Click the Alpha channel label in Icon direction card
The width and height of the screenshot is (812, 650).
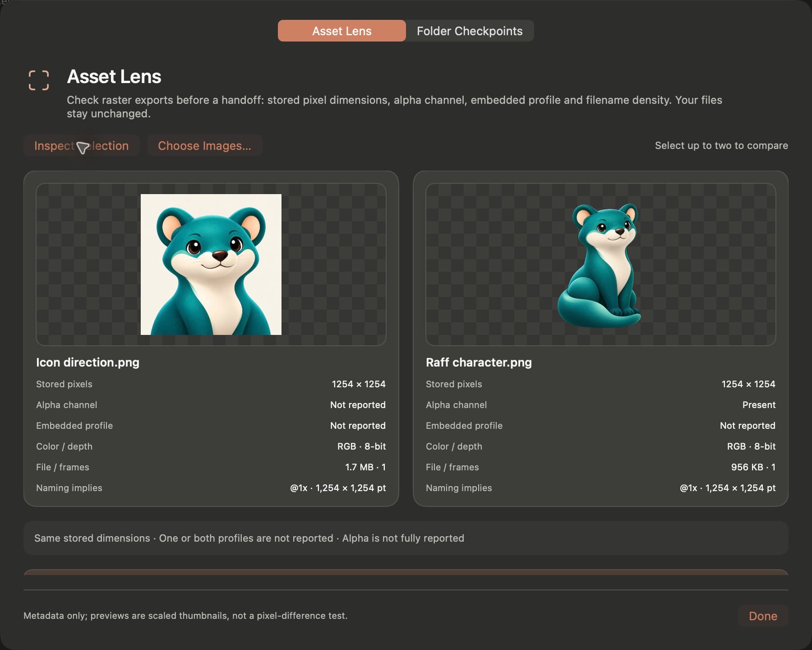66,405
